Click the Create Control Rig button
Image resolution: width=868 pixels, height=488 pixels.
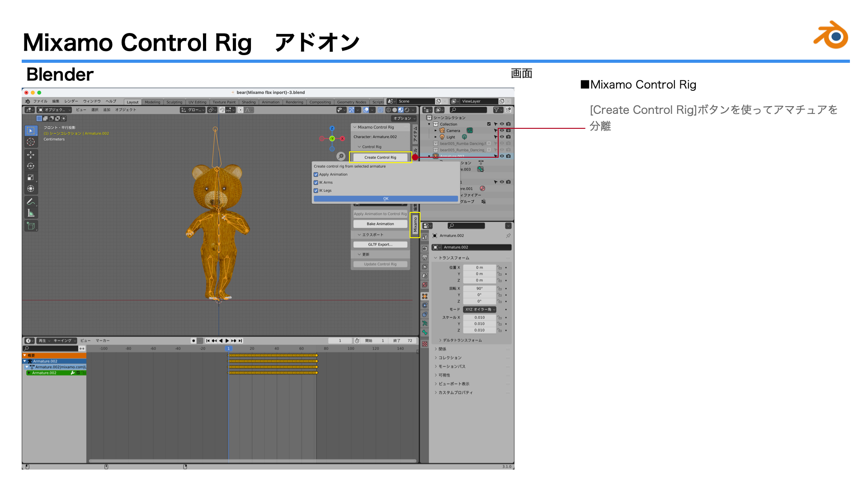(380, 157)
